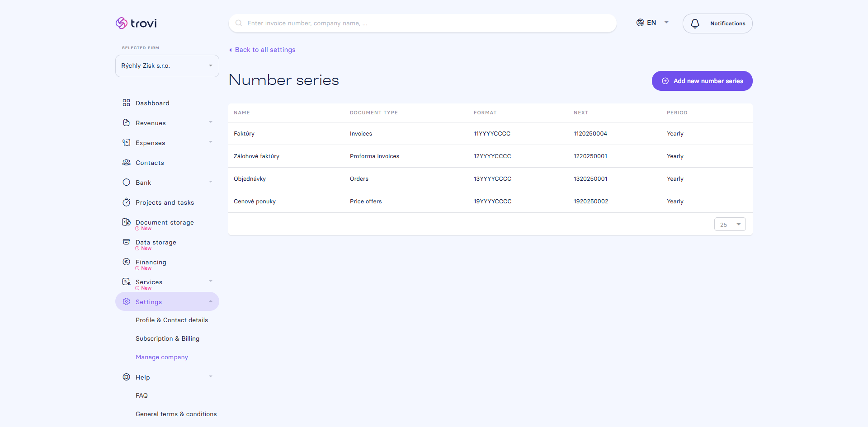Click the Services sidebar icon
This screenshot has height=427, width=868.
click(x=126, y=282)
